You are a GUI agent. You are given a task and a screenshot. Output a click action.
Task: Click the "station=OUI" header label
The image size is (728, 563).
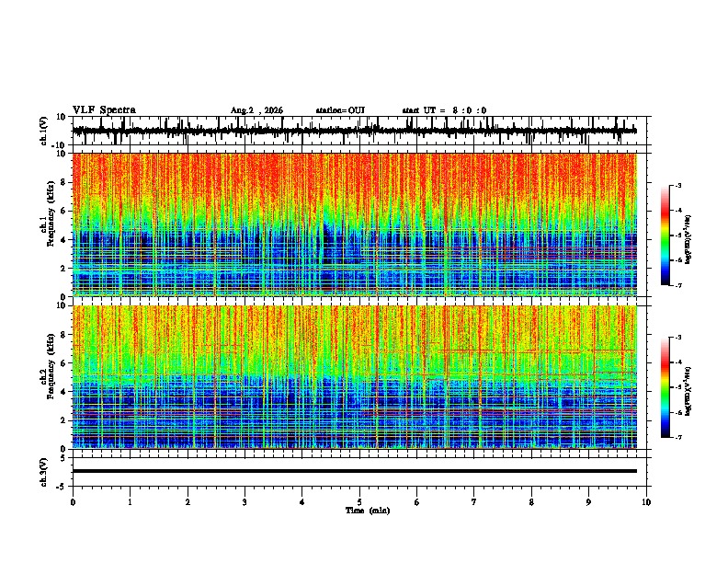point(340,110)
